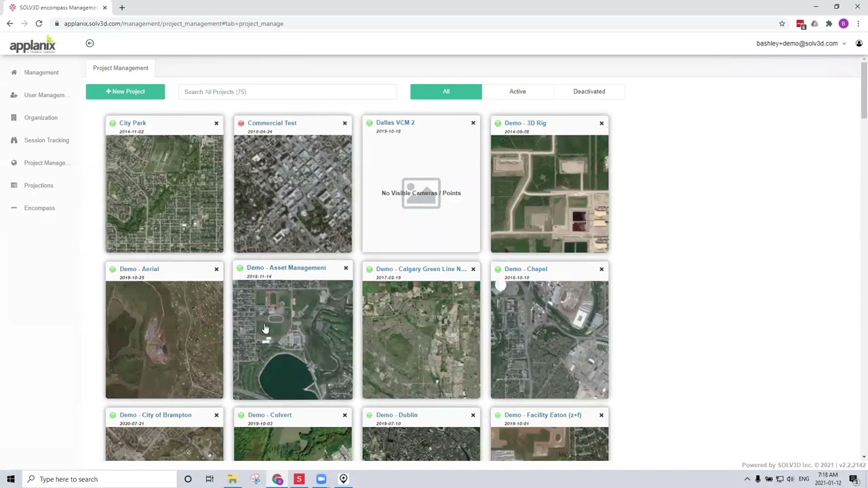Image resolution: width=868 pixels, height=488 pixels.
Task: Click the User Management people icon
Action: pos(14,95)
